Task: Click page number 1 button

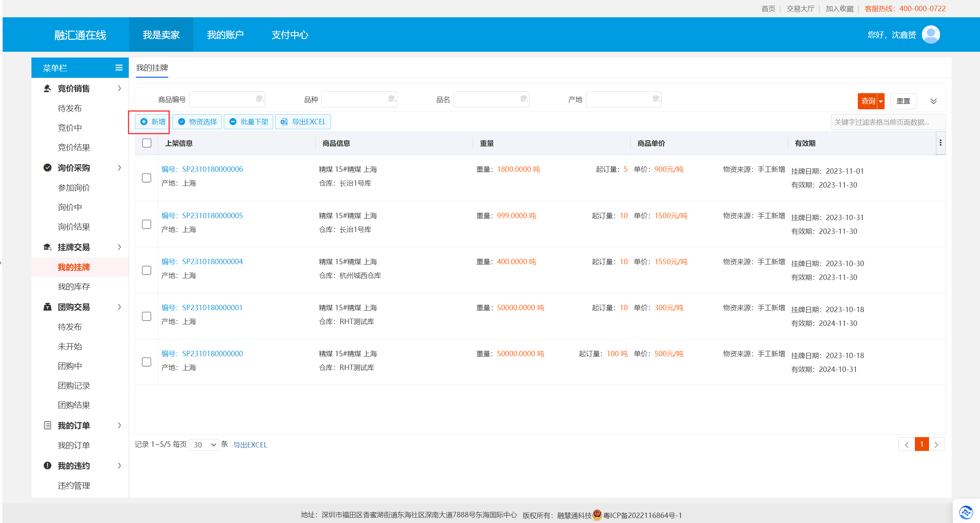Action: click(921, 444)
